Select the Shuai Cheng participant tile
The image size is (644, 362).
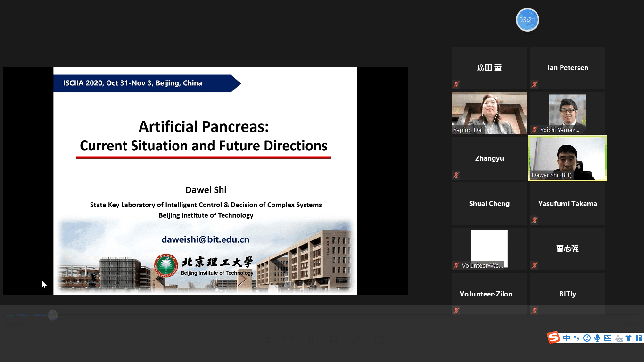(x=489, y=204)
